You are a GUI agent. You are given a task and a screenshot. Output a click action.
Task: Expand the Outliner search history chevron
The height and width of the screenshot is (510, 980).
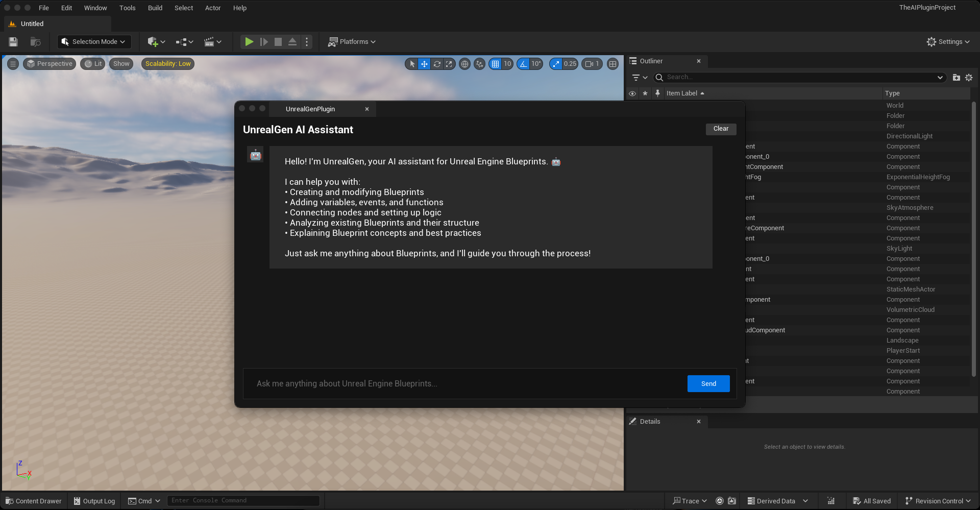click(940, 77)
